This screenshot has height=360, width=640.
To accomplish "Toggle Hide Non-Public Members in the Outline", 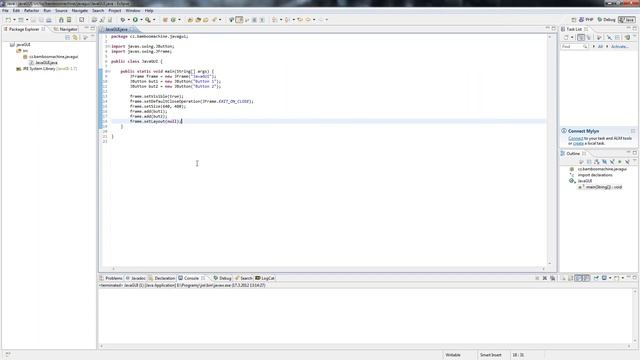I will point(620,162).
